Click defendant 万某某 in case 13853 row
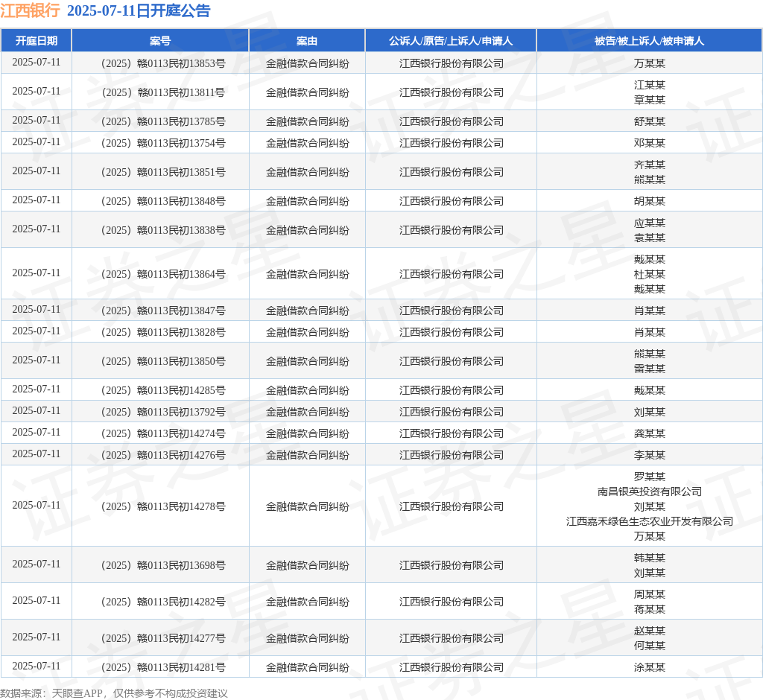Image resolution: width=763 pixels, height=700 pixels. click(x=649, y=63)
